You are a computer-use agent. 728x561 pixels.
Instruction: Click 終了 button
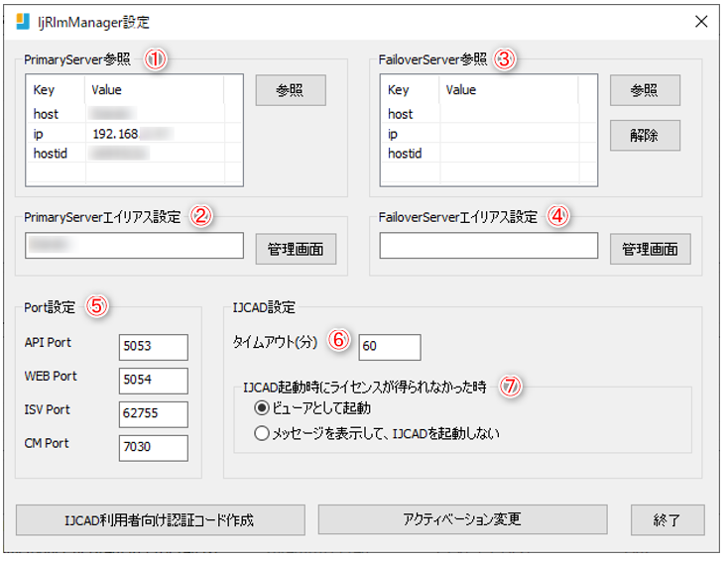(667, 519)
